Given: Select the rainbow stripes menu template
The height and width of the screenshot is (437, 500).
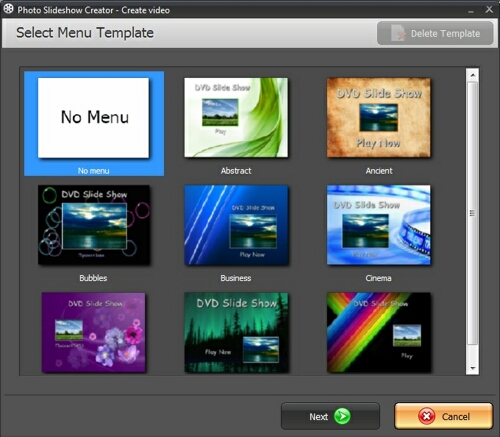Looking at the screenshot, I should (x=379, y=332).
